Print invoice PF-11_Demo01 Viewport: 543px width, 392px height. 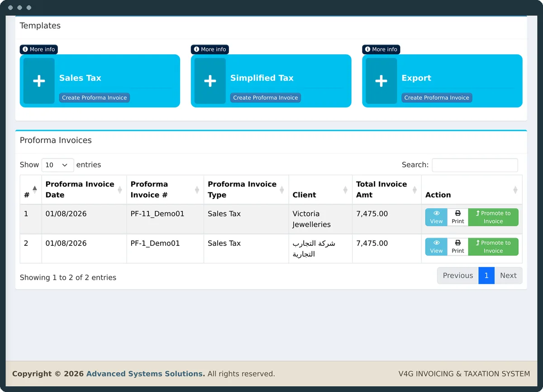458,217
